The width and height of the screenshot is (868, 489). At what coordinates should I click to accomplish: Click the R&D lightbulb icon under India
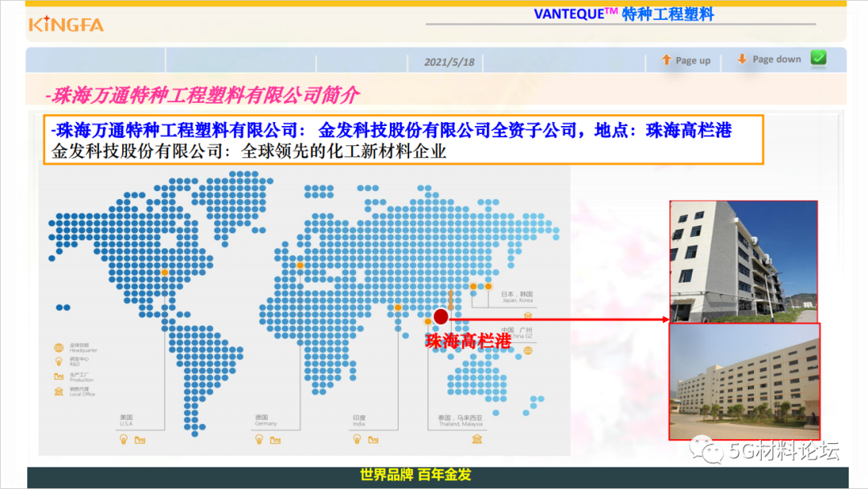[x=357, y=439]
